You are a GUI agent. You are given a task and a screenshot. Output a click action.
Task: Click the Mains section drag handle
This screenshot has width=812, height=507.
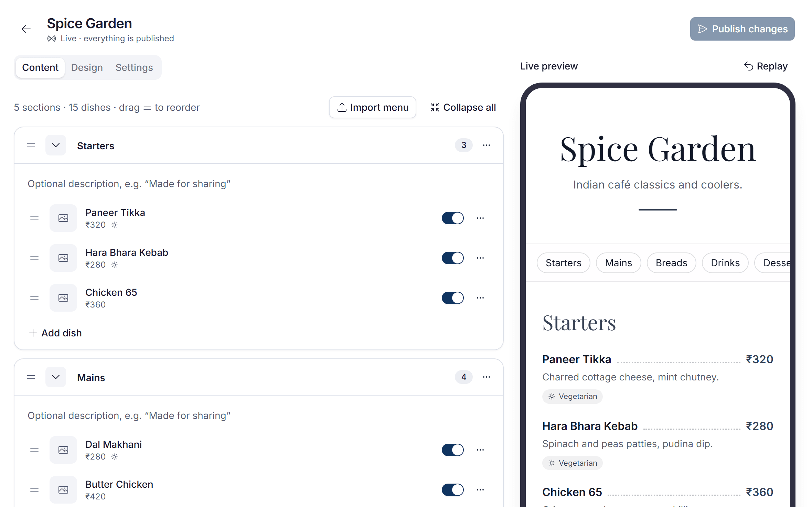[x=31, y=377]
